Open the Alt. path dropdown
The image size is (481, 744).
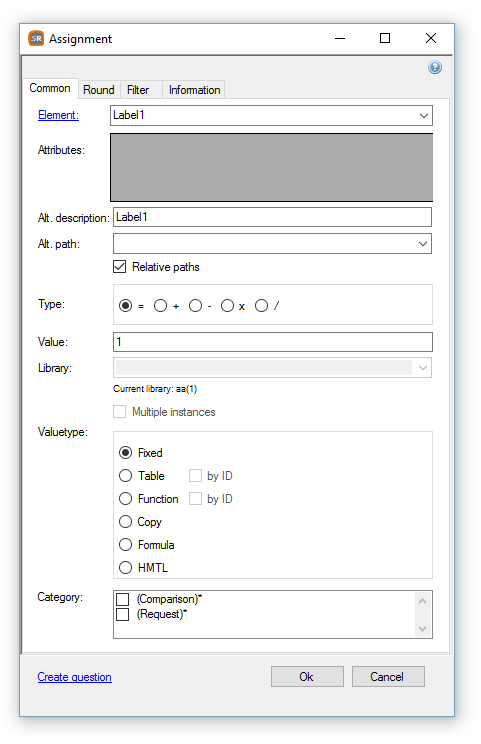point(423,244)
